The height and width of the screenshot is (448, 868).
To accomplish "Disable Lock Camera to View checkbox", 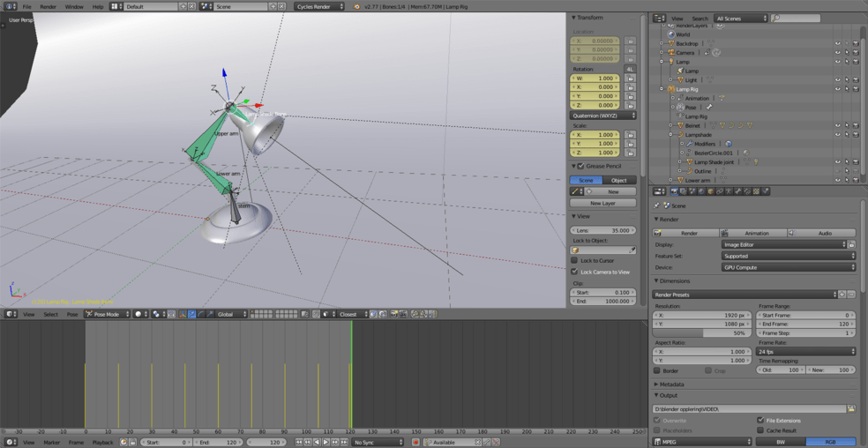I will (574, 272).
